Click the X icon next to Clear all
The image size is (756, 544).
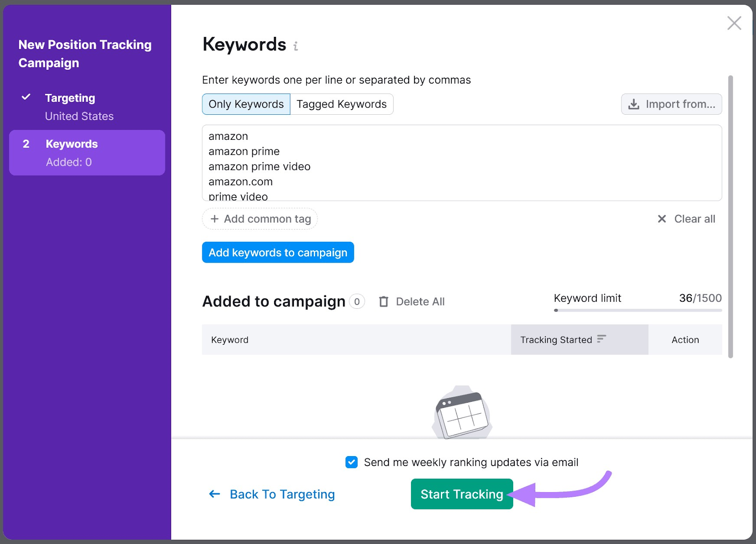[663, 219]
